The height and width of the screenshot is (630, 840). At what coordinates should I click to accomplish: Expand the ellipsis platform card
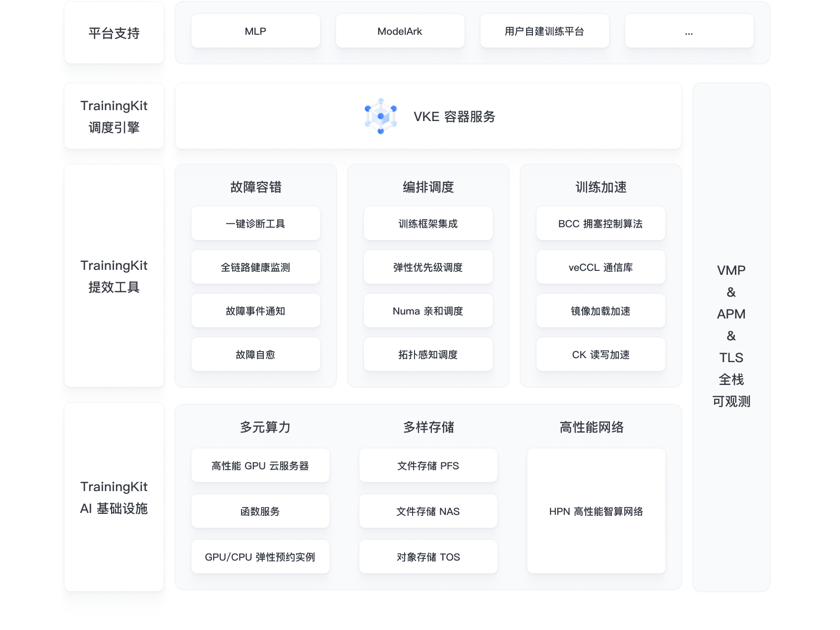[689, 31]
